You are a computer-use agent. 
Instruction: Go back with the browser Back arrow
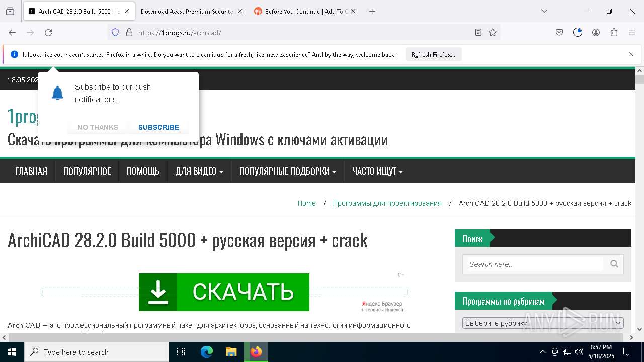point(12,32)
